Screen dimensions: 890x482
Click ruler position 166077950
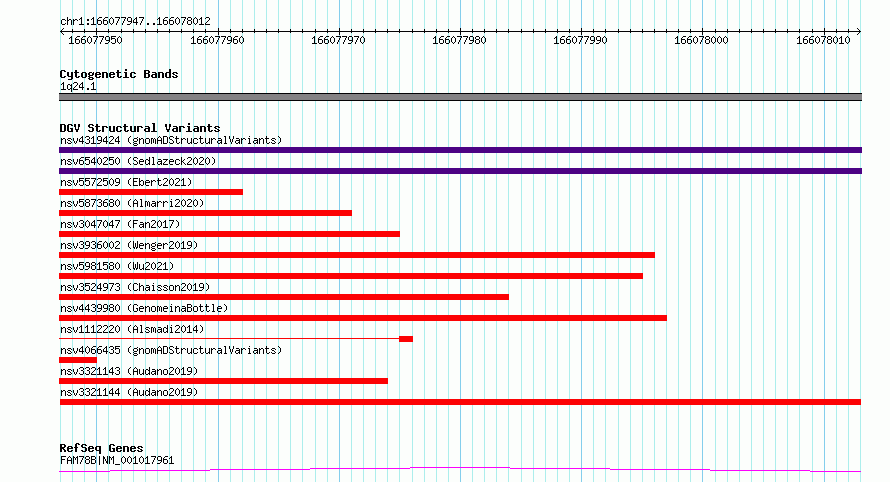coord(95,40)
